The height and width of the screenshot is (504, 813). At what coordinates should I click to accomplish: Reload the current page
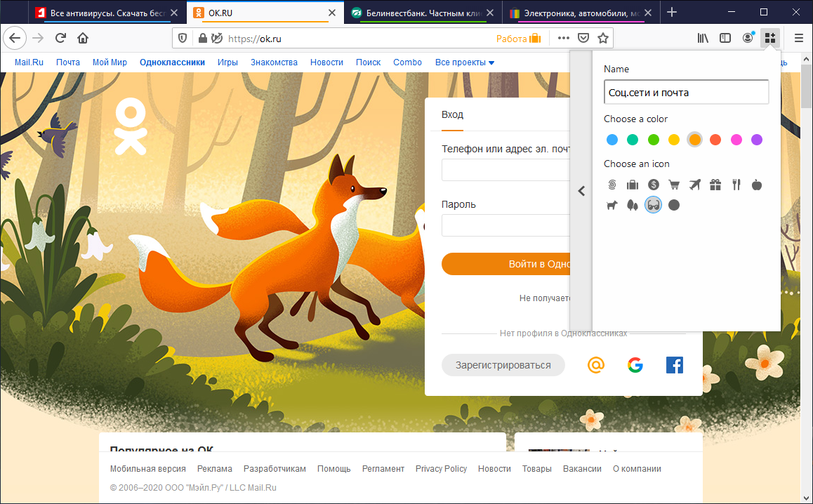click(60, 38)
